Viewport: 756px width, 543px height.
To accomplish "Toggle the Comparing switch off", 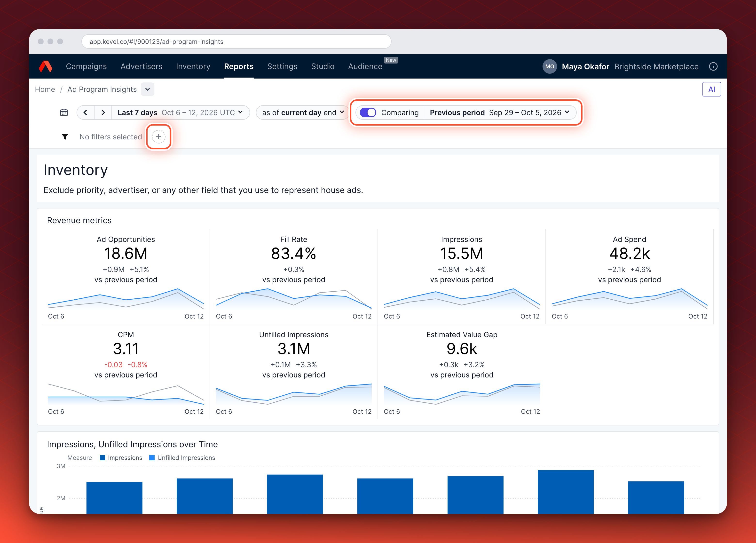I will click(x=368, y=113).
